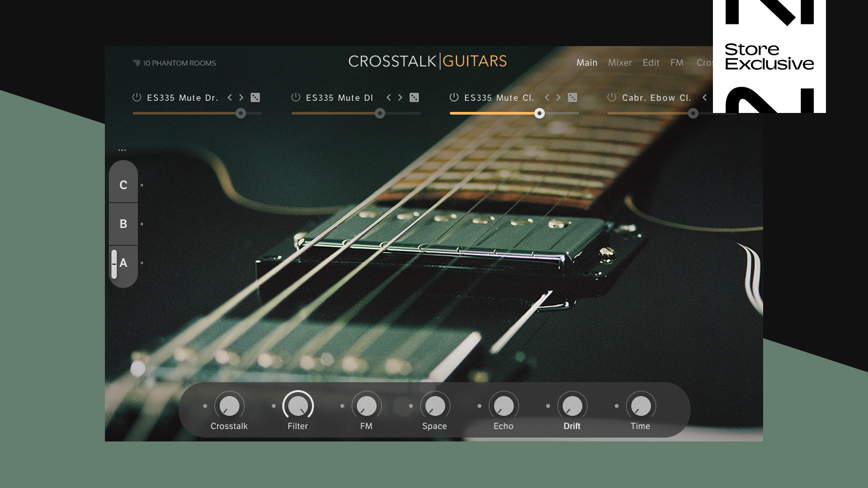Roll the dice icon for ES335 Mute Dr.
This screenshot has height=488, width=868.
255,97
